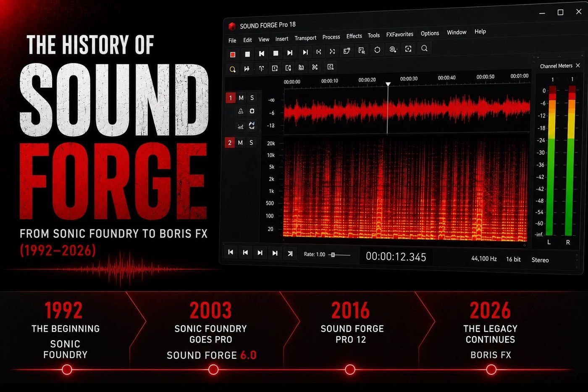Image resolution: width=588 pixels, height=392 pixels.
Task: Click the Stereo channel status
Action: pyautogui.click(x=540, y=260)
